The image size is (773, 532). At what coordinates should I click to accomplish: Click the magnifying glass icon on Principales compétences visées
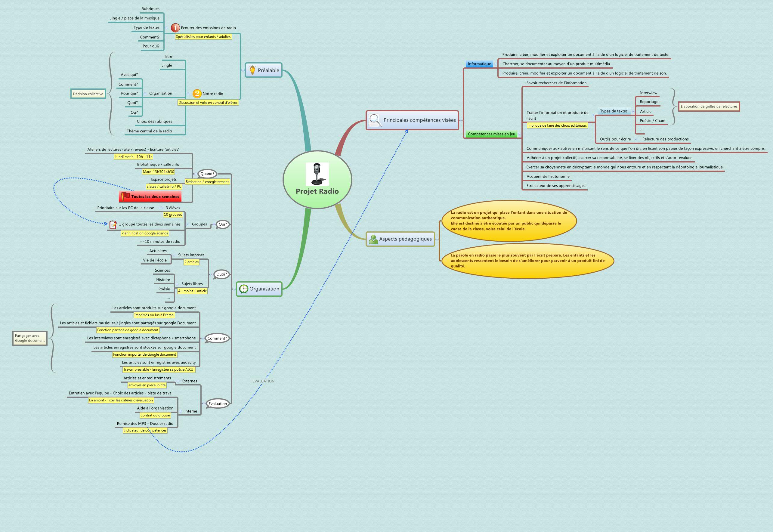[375, 120]
